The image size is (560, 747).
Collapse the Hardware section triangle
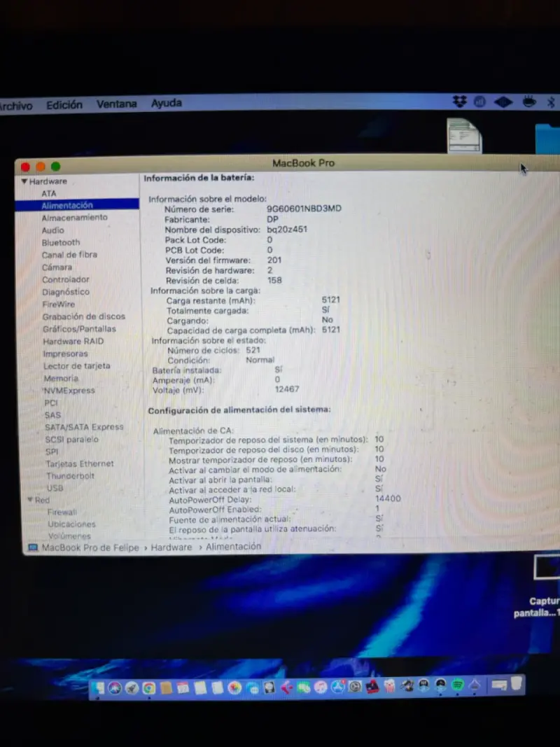pos(24,181)
